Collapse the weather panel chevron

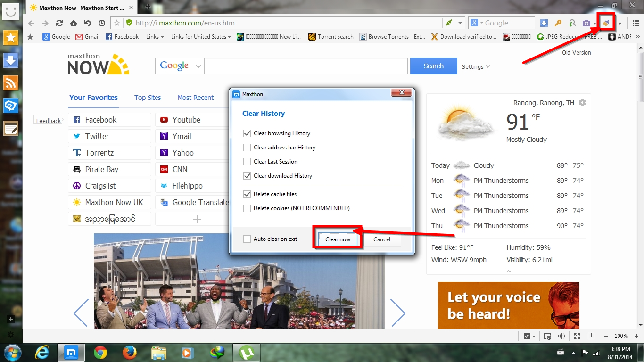[x=508, y=271]
